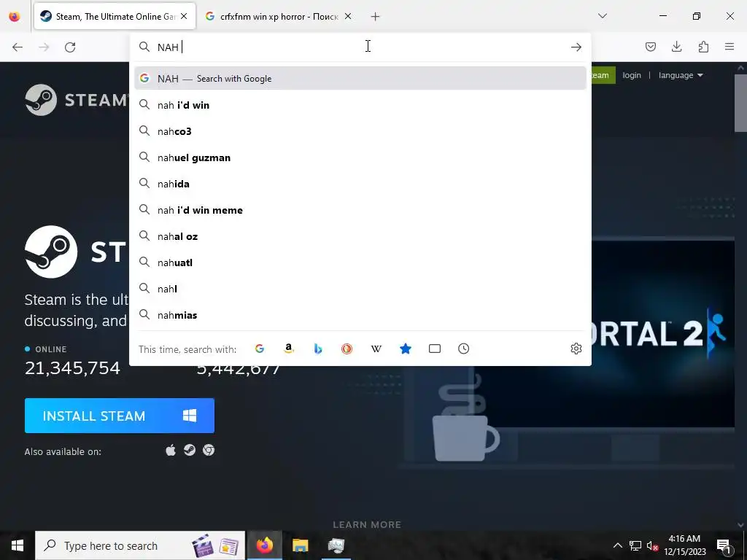This screenshot has width=747, height=560.
Task: Click the go arrow in the address bar
Action: 576,47
